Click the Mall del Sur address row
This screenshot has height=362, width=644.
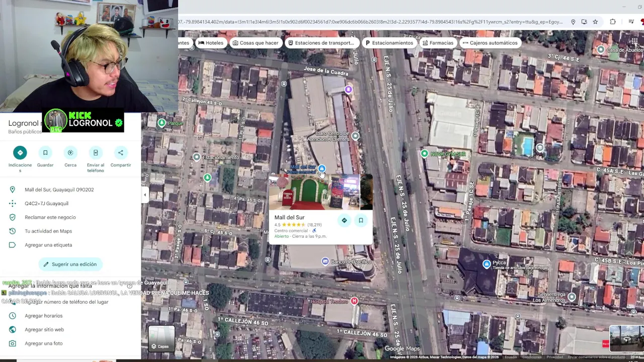click(70, 190)
